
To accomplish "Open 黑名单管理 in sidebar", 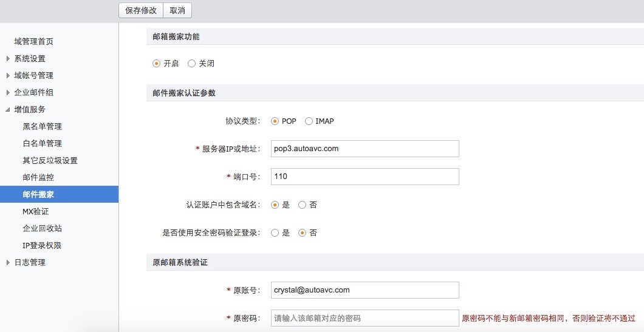I will [42, 127].
